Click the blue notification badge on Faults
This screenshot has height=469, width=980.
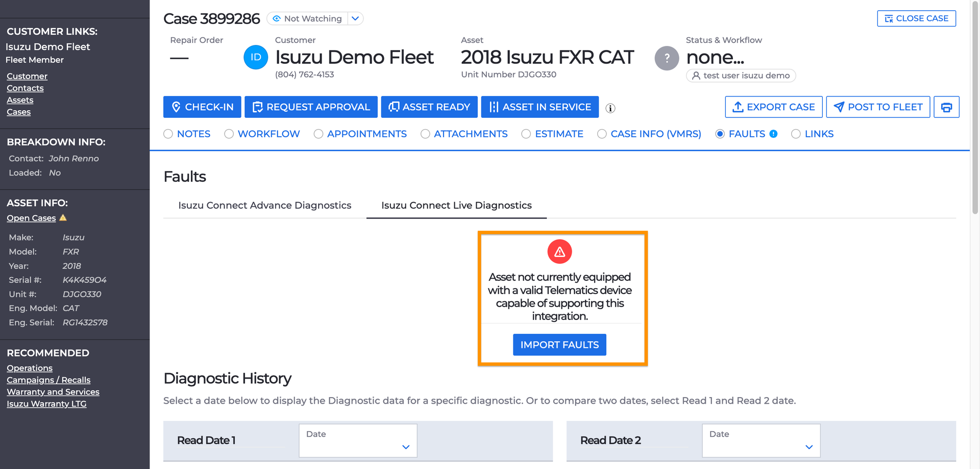[x=774, y=134]
